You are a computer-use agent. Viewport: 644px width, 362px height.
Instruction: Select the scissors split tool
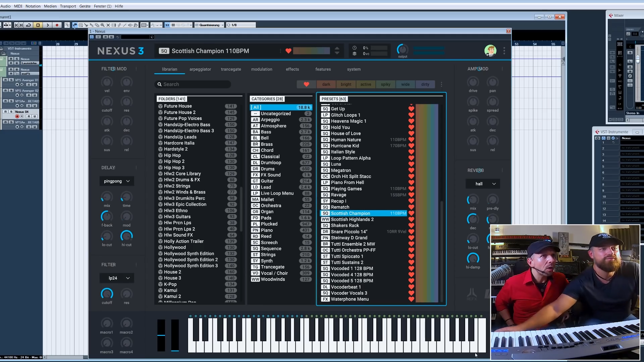click(86, 25)
